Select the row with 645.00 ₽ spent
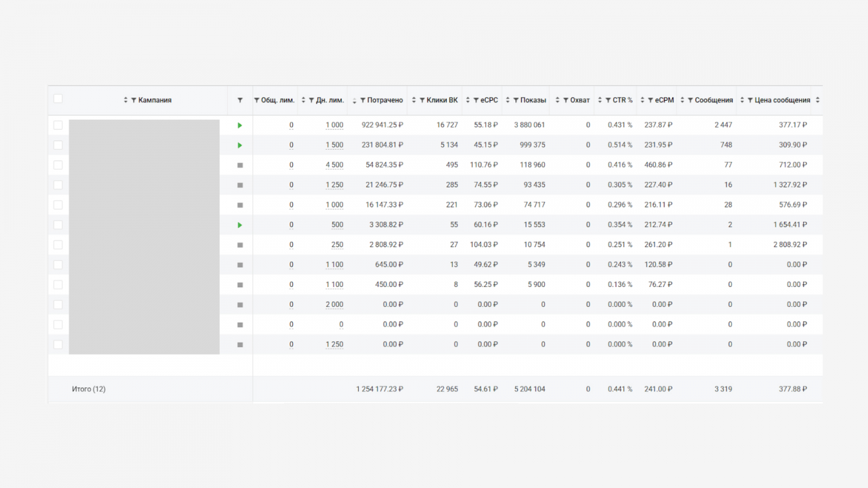 pyautogui.click(x=58, y=265)
